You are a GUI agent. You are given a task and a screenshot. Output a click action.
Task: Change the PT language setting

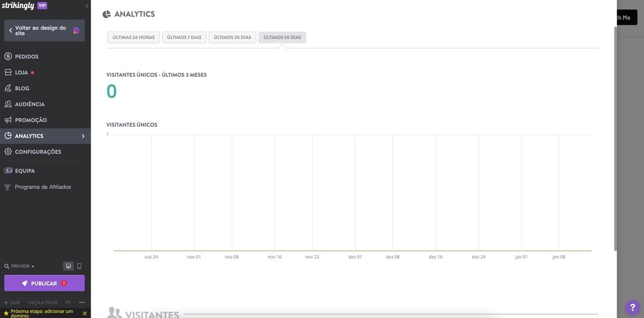click(68, 302)
